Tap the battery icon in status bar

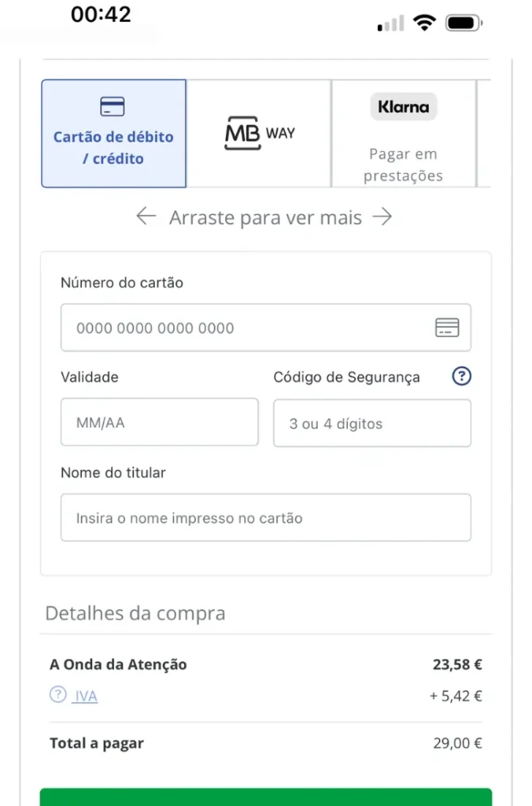tap(464, 23)
